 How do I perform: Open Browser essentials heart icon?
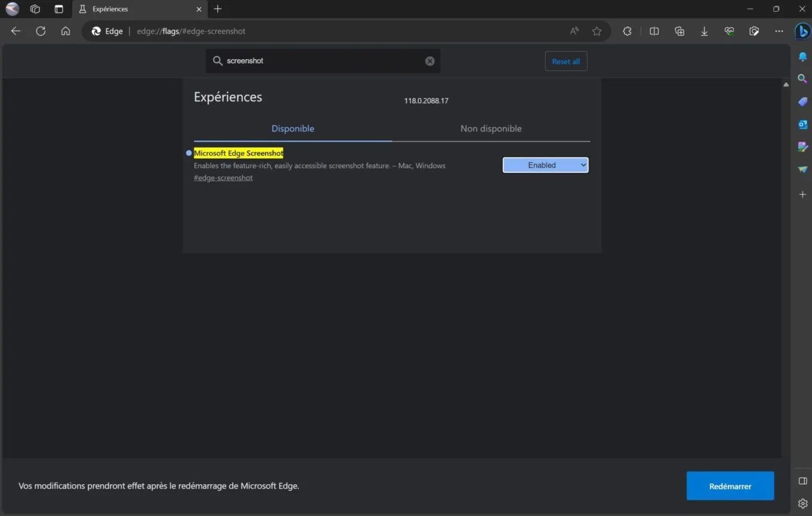(x=729, y=31)
